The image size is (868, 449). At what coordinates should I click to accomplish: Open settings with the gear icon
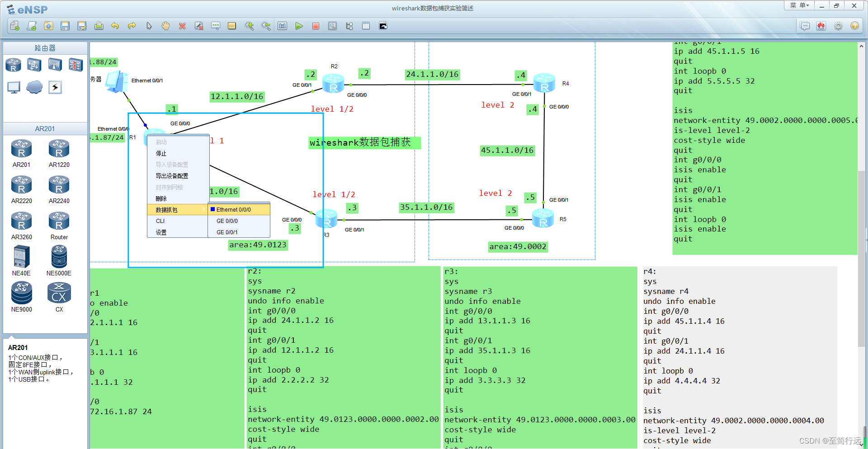click(838, 26)
